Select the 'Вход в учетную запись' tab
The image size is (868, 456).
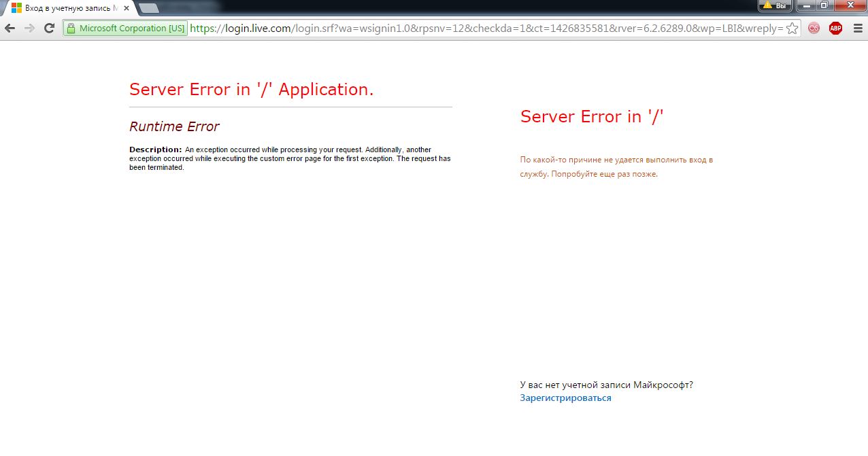(x=65, y=8)
